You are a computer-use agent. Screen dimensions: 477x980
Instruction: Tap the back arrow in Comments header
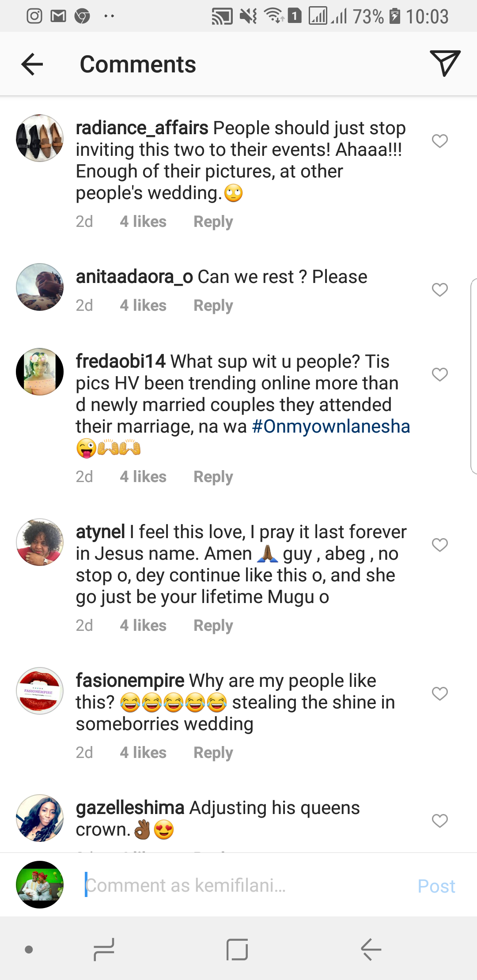(32, 64)
